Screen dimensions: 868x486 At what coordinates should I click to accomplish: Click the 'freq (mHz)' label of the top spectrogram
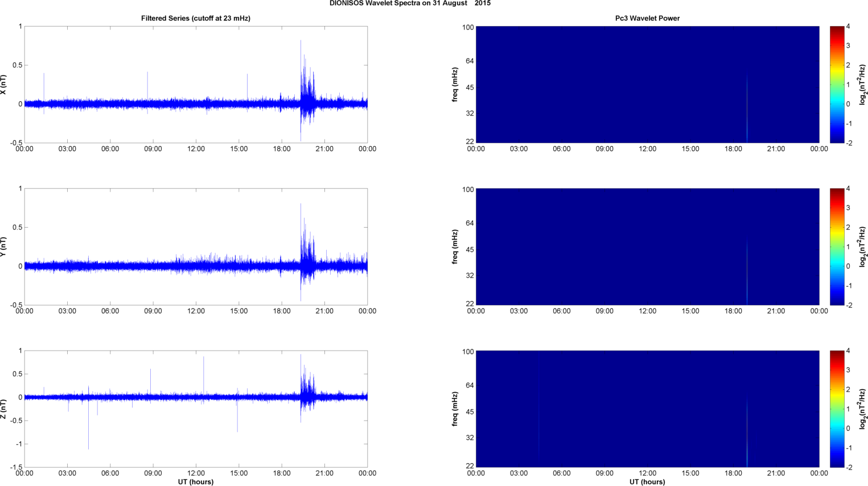pyautogui.click(x=455, y=85)
